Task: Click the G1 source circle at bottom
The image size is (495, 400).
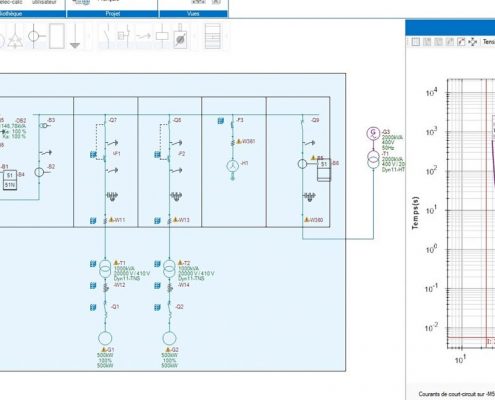Action: click(x=105, y=338)
